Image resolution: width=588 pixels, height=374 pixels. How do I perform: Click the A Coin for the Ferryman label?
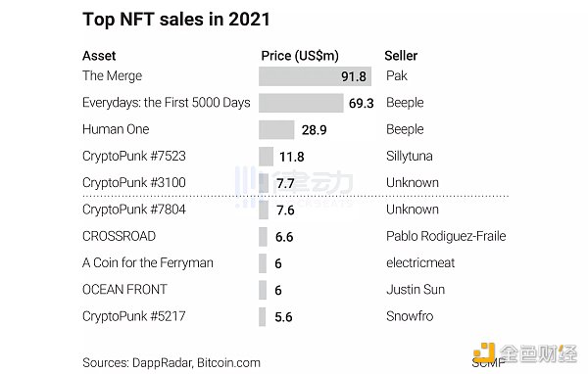coord(148,262)
